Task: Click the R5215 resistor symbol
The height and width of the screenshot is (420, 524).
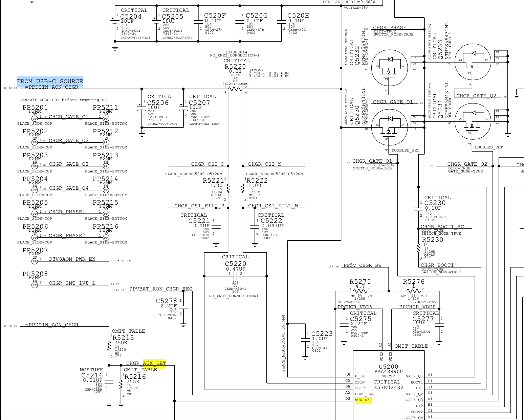Action: coord(109,346)
